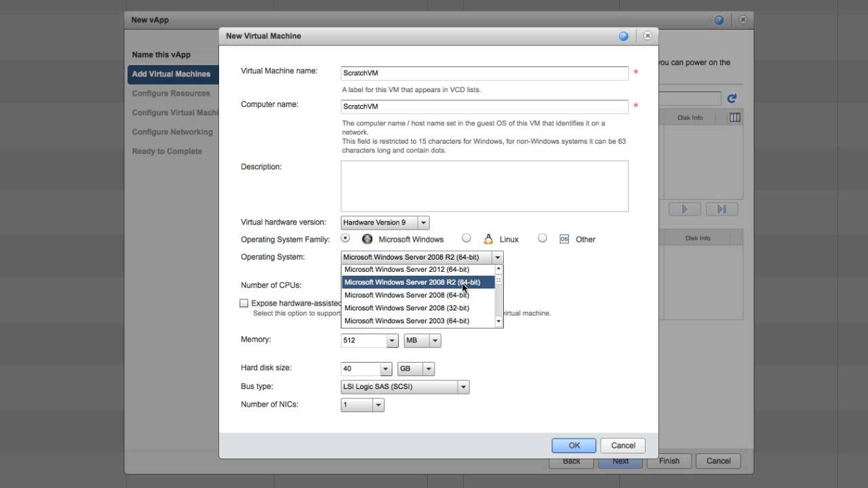868x488 pixels.
Task: Go to Configure Virtual Machines step
Action: tap(175, 113)
